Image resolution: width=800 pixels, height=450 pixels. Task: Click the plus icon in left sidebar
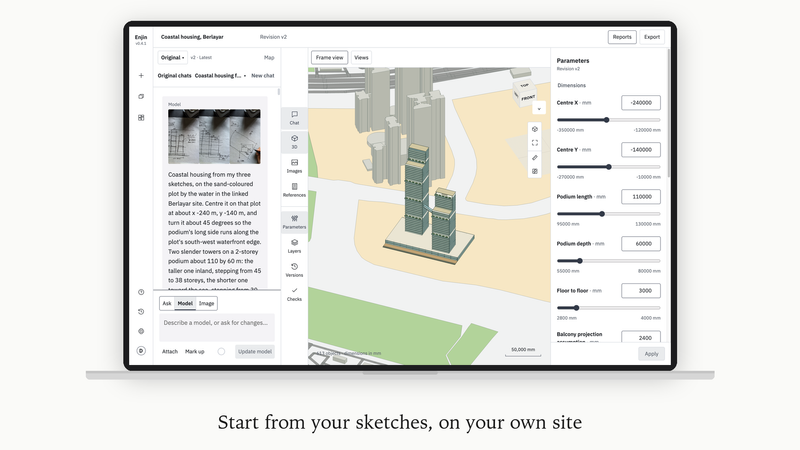[141, 76]
